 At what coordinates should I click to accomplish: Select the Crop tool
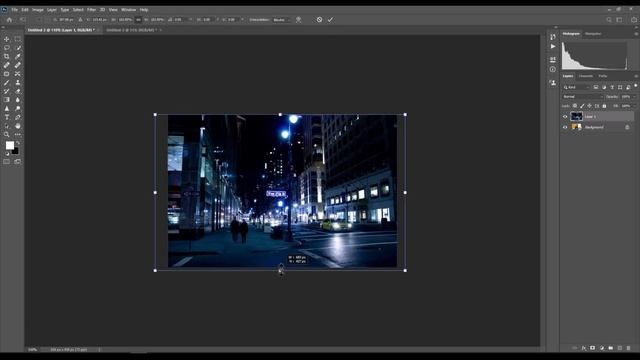click(7, 56)
